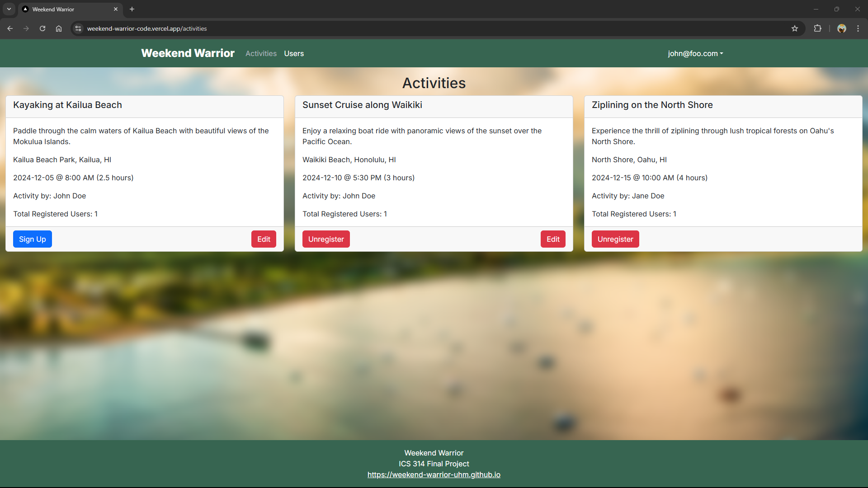868x488 pixels.
Task: Select the Activities navigation link
Action: point(261,53)
